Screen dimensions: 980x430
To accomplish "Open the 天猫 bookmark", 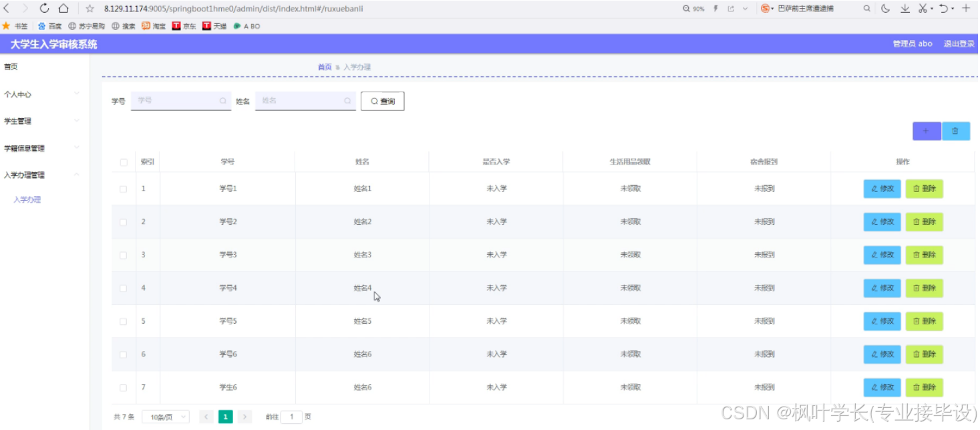I will tap(214, 26).
